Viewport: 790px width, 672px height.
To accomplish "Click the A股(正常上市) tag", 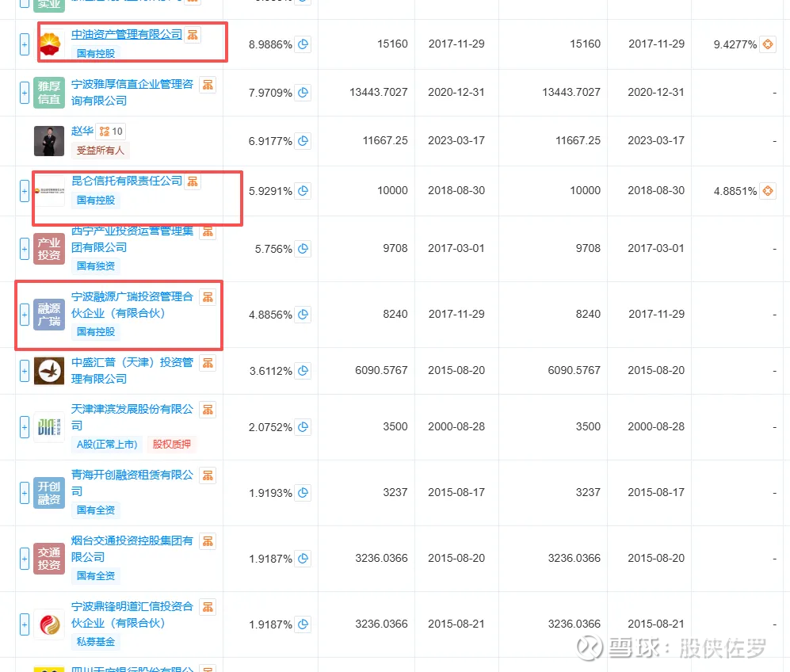I will (107, 445).
